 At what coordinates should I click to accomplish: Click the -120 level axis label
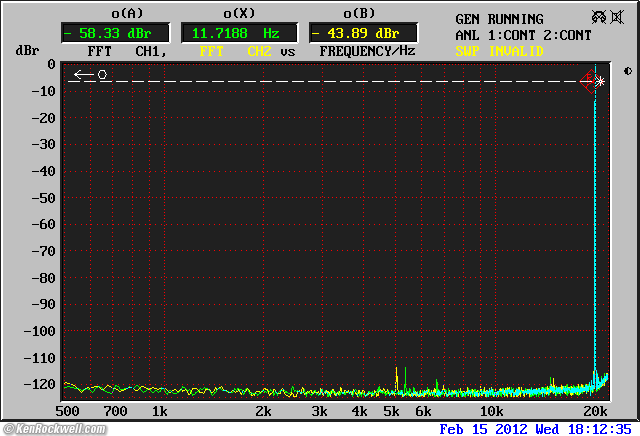coord(40,384)
